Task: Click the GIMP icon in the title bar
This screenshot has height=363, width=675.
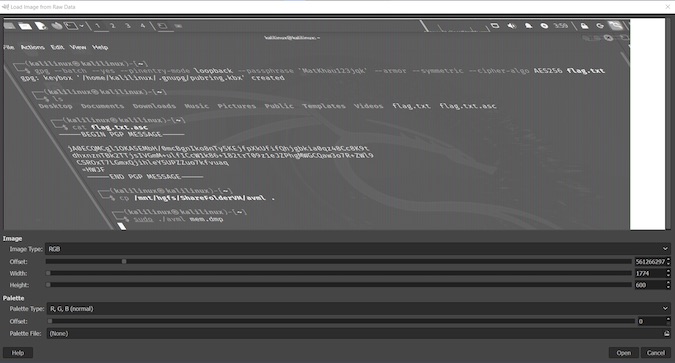Action: (5, 7)
